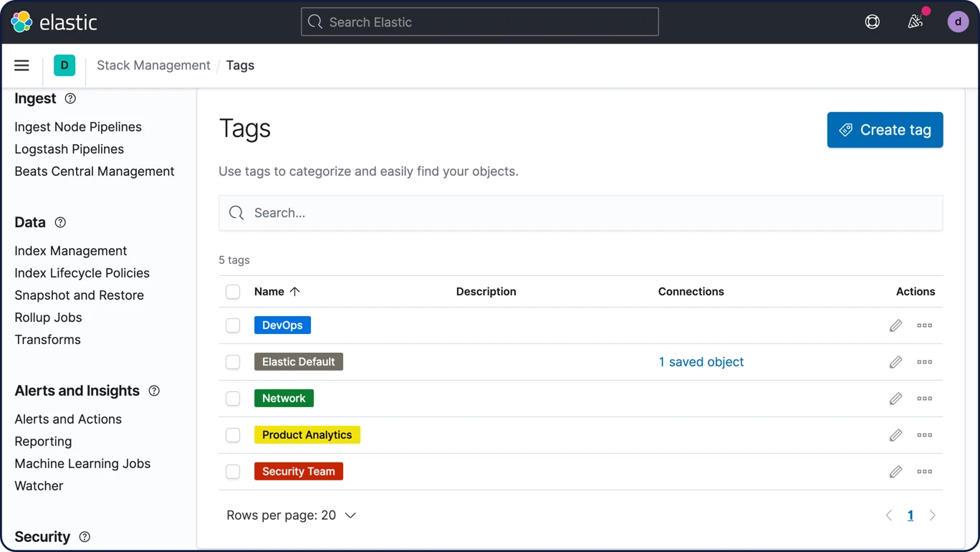This screenshot has height=552, width=980.
Task: Focus the tags Search field
Action: [x=580, y=213]
